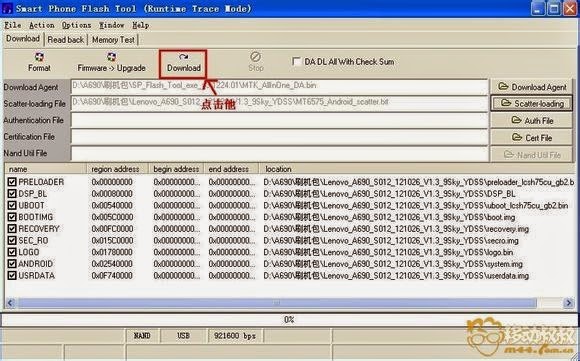Uncheck the PRELOADER partition
Image resolution: width=580 pixels, height=361 pixels.
tap(12, 182)
